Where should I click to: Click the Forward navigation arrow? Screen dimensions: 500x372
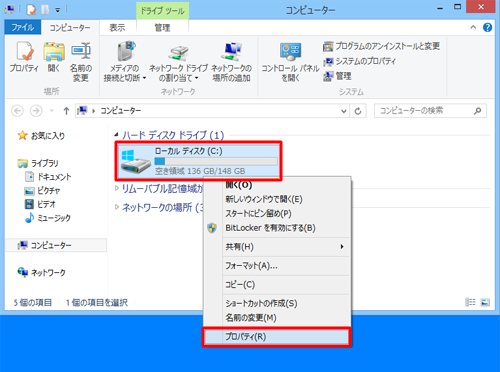pos(36,111)
